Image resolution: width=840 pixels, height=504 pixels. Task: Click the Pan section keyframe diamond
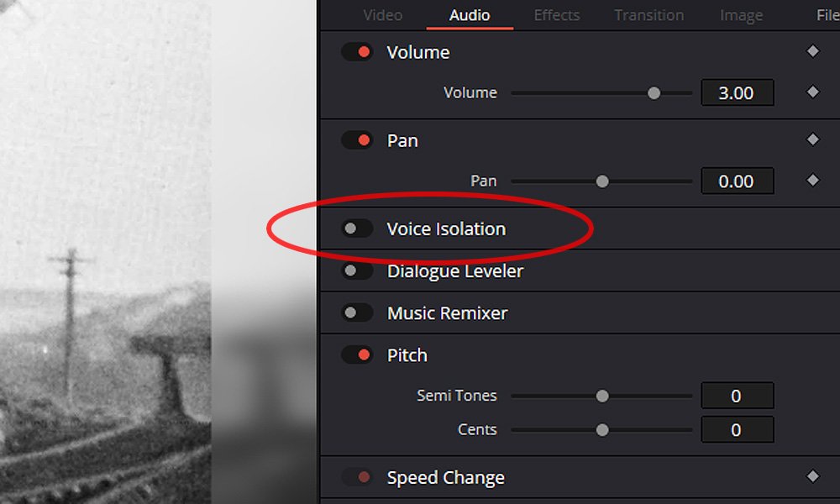pos(812,140)
